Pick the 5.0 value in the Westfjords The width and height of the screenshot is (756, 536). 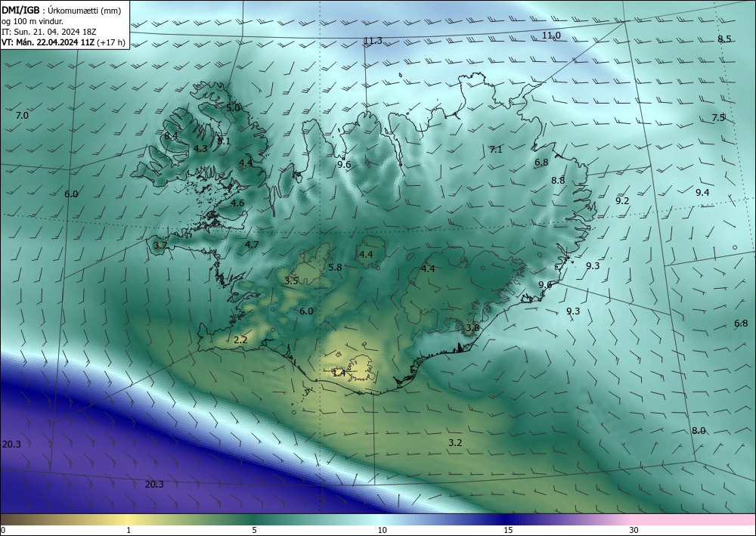click(x=233, y=108)
